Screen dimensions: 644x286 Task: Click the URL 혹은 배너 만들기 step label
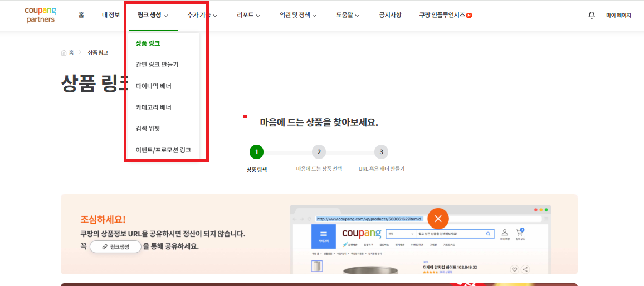click(x=382, y=169)
